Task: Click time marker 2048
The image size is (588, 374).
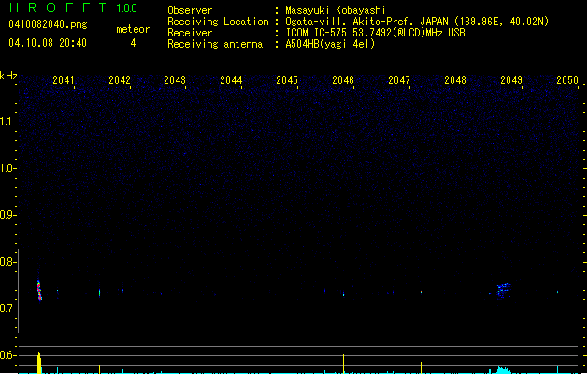Action: (x=455, y=80)
